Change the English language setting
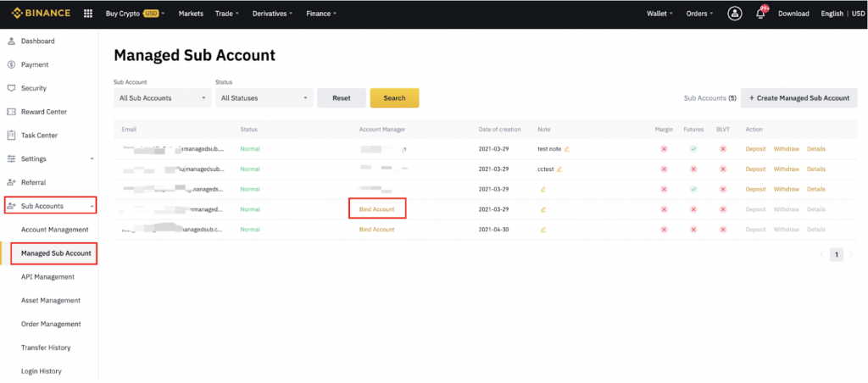The image size is (868, 383). (832, 14)
